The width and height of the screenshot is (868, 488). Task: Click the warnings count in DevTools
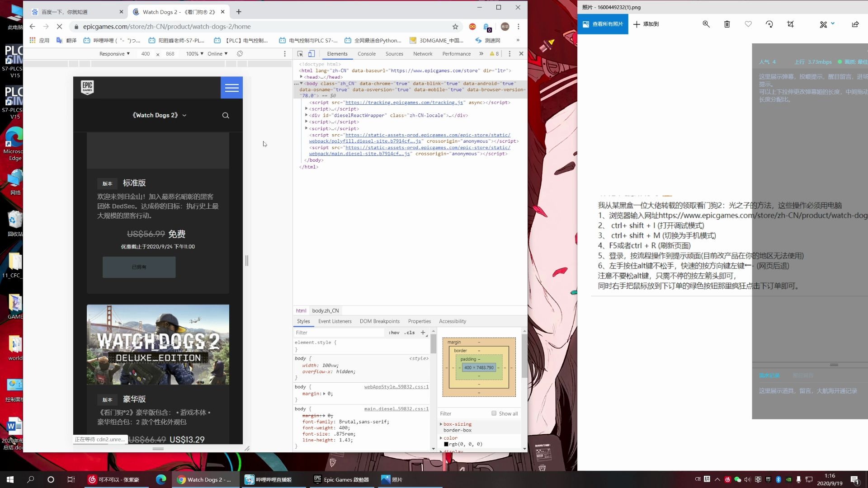495,54
